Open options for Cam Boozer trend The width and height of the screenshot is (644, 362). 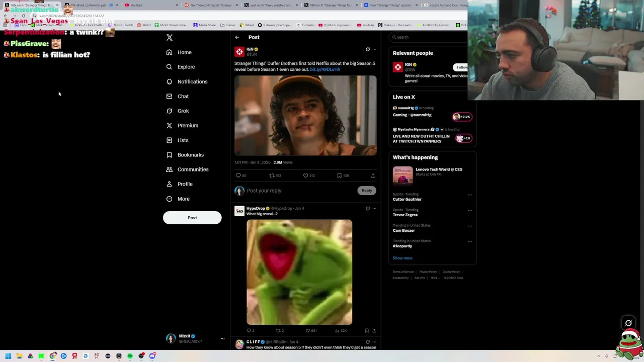click(470, 226)
